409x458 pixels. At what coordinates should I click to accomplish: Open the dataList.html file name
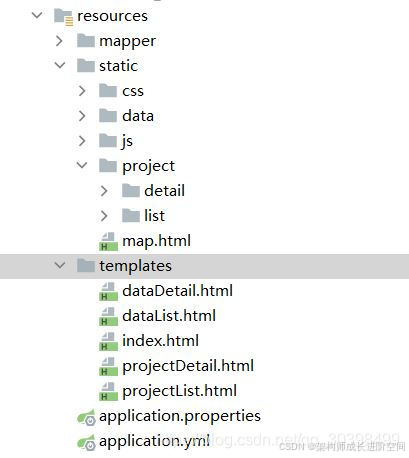169,316
